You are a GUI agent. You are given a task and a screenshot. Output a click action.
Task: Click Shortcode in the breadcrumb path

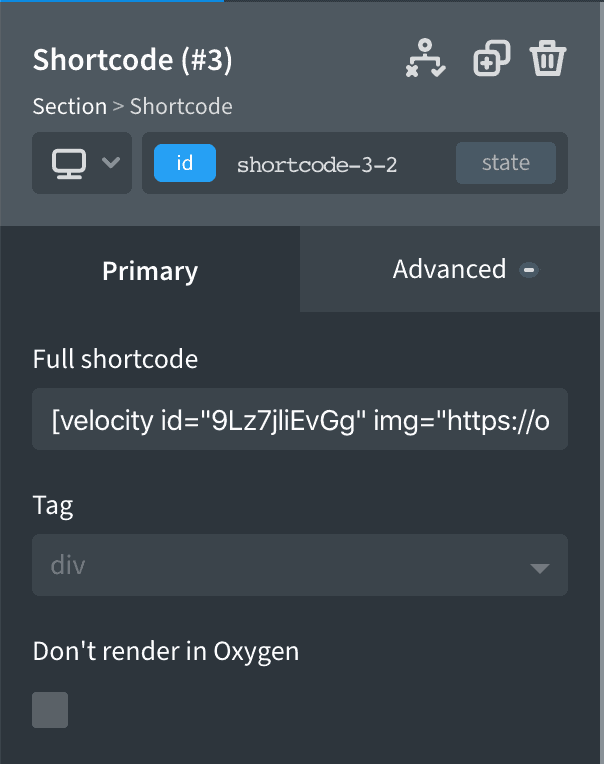(x=181, y=106)
